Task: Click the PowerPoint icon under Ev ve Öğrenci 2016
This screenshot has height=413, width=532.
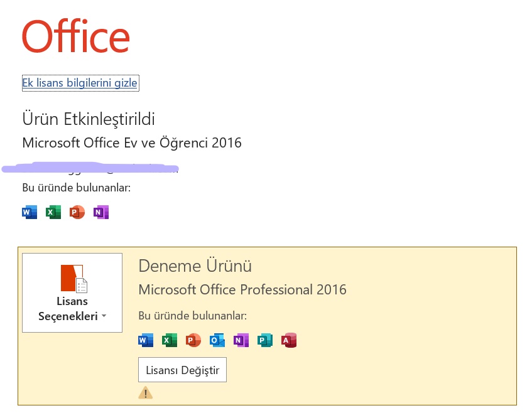Action: [x=77, y=212]
